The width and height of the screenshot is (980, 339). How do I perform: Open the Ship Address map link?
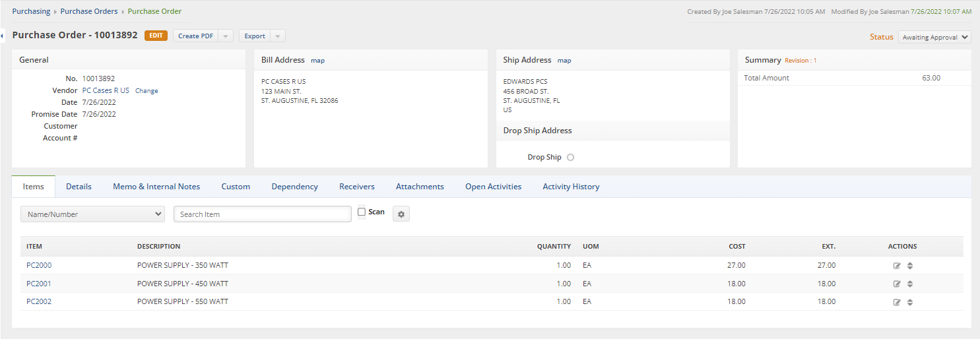564,61
